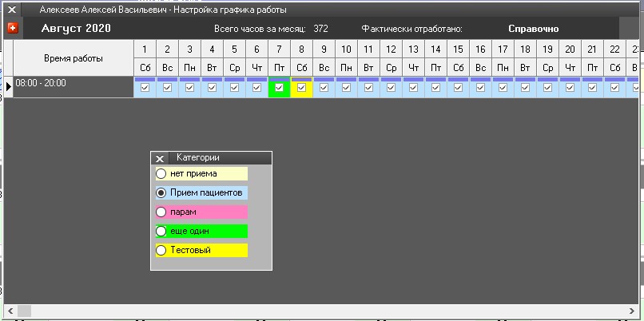Select the pink 'парам' category
Image resolution: width=644 pixels, height=321 pixels.
(x=161, y=212)
